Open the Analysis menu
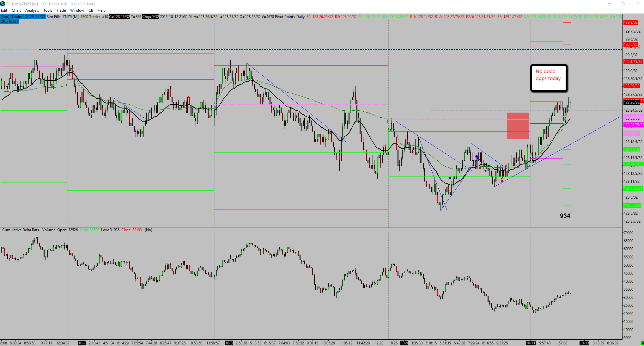644x346 pixels. [x=32, y=10]
